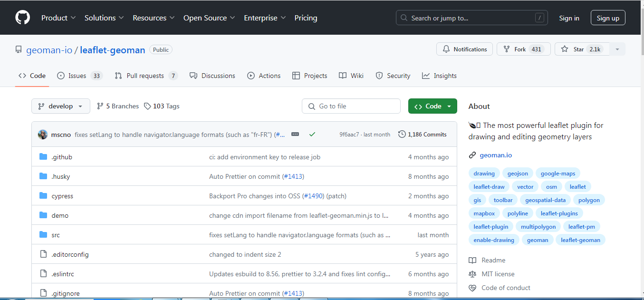
Task: Open commit 'changed to indent size 2'
Action: [x=245, y=254]
